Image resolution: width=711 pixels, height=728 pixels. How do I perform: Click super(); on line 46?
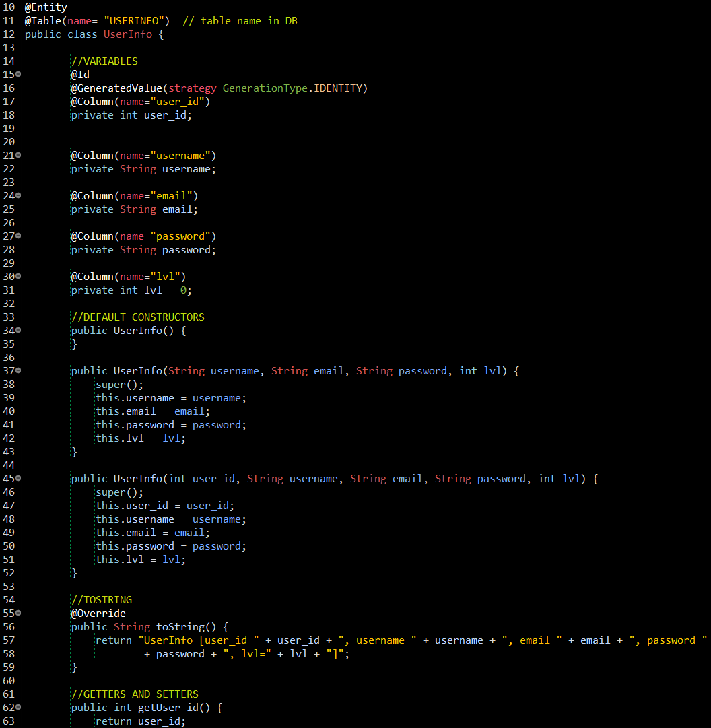click(x=119, y=492)
